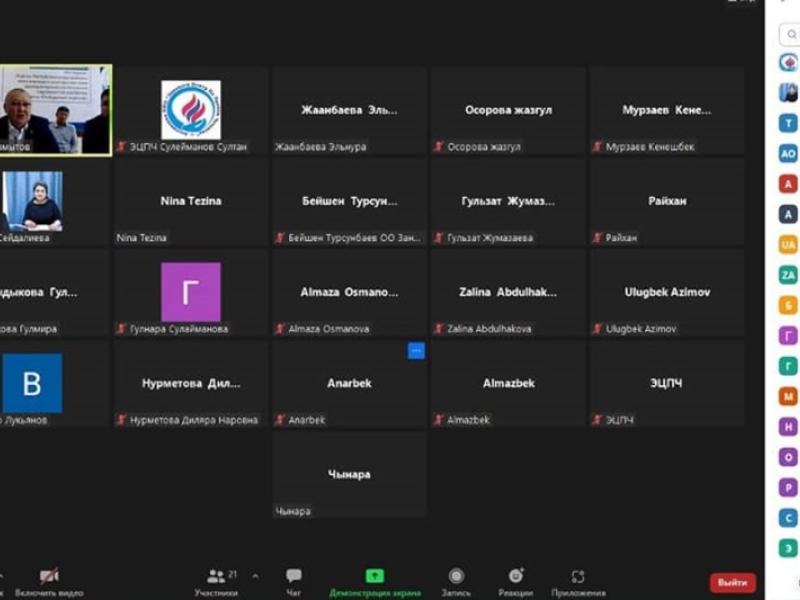800x600 pixels.
Task: Click the participant search field in sidebar
Action: pyautogui.click(x=790, y=34)
